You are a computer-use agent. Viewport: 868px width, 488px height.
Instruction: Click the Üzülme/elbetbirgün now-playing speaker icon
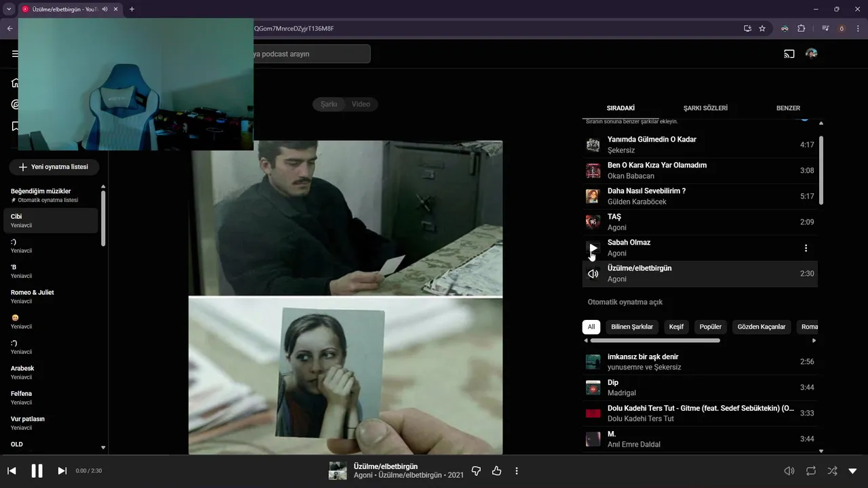point(593,274)
